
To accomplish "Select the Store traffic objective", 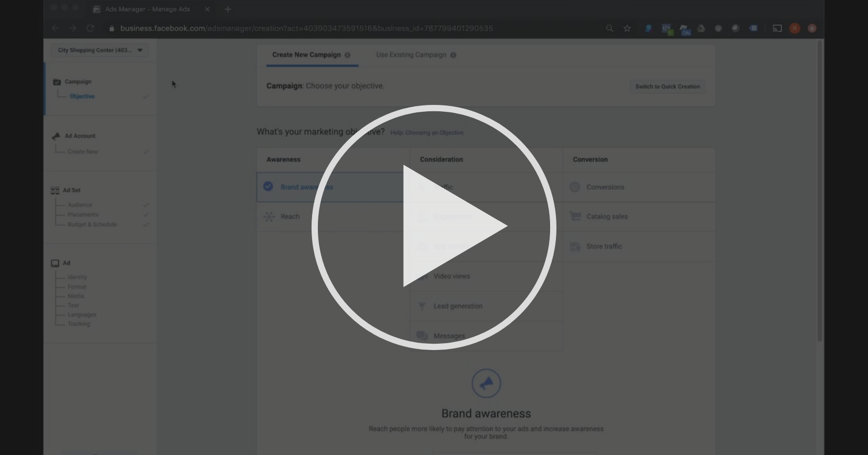I will click(639, 246).
